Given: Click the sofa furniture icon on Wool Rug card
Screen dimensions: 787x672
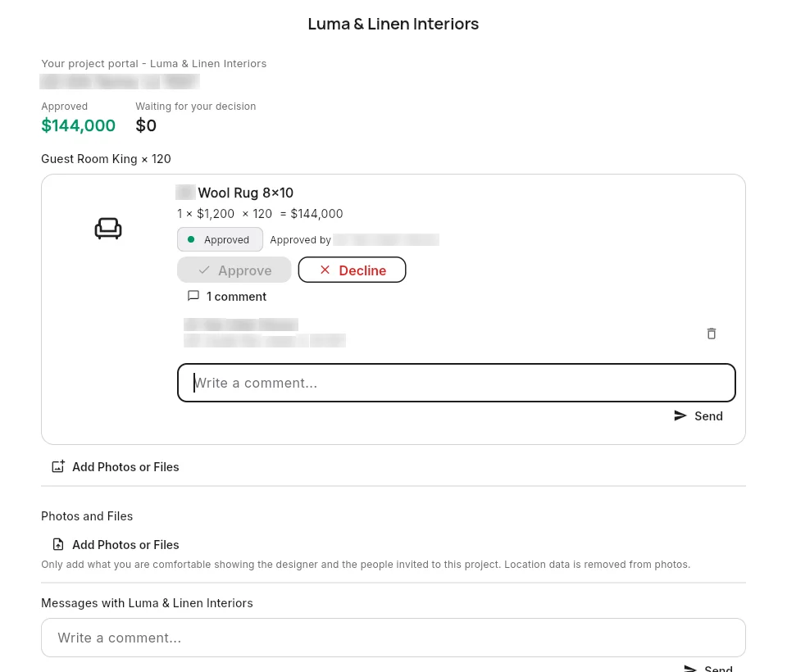Looking at the screenshot, I should [108, 229].
